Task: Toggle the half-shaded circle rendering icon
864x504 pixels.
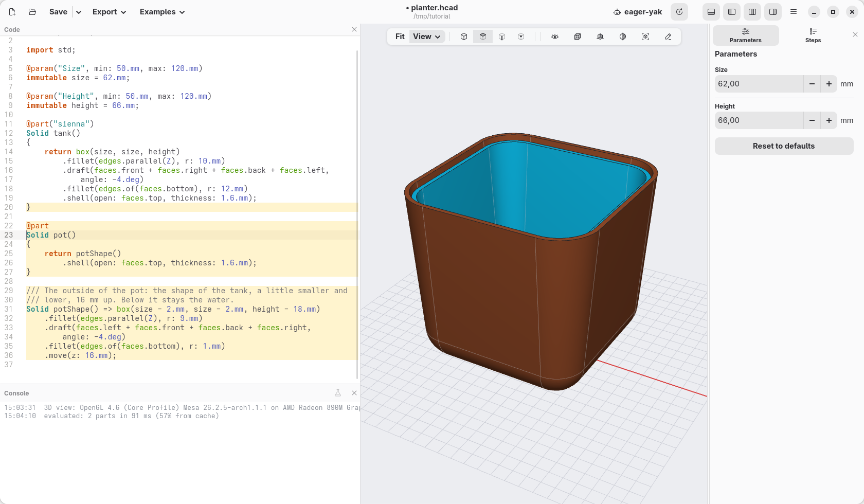Action: pos(623,37)
